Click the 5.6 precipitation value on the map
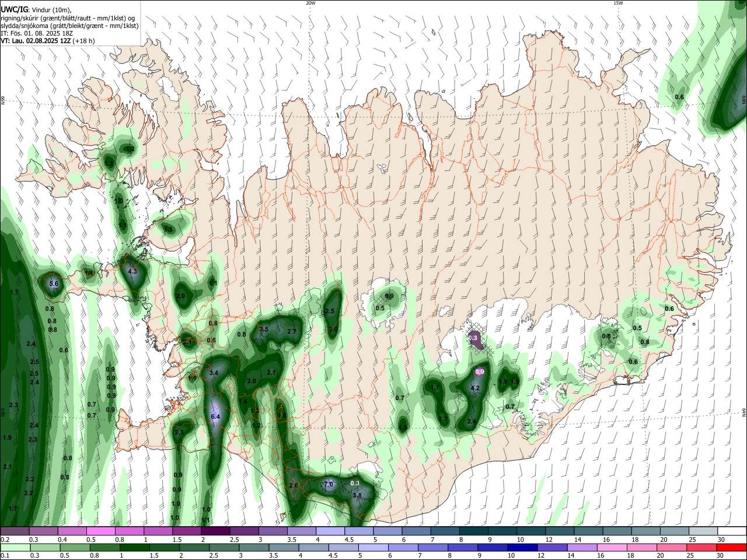This screenshot has width=747, height=560. click(54, 283)
